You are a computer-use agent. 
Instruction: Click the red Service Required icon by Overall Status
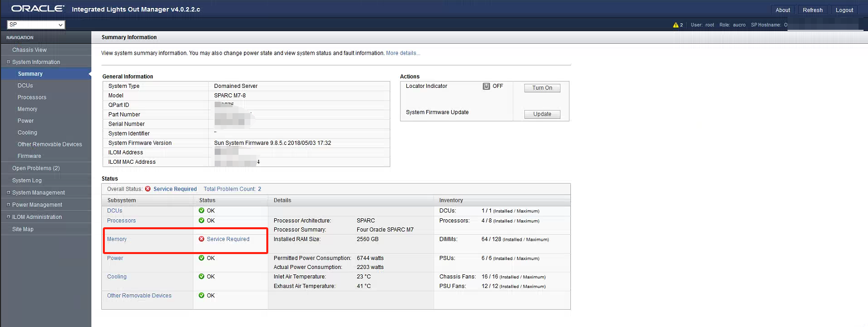tap(148, 189)
